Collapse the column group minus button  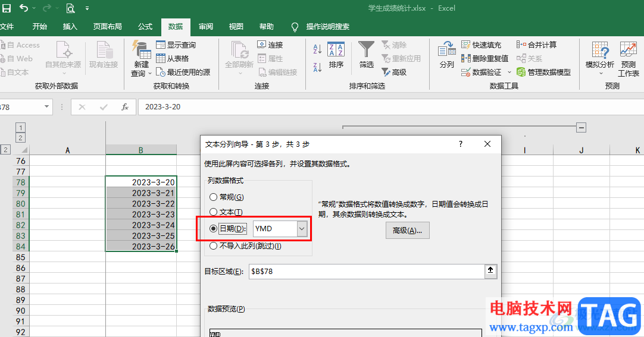[581, 128]
